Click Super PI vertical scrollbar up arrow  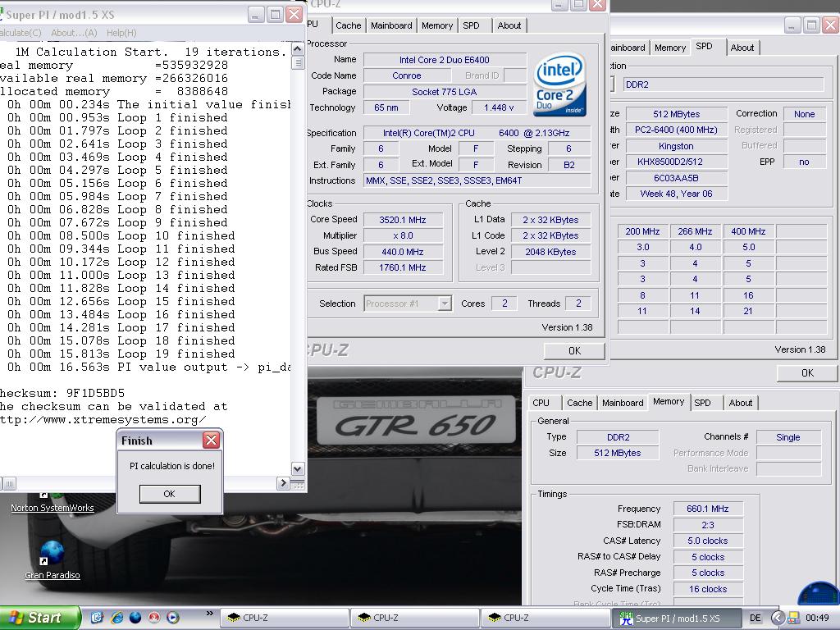click(x=298, y=49)
